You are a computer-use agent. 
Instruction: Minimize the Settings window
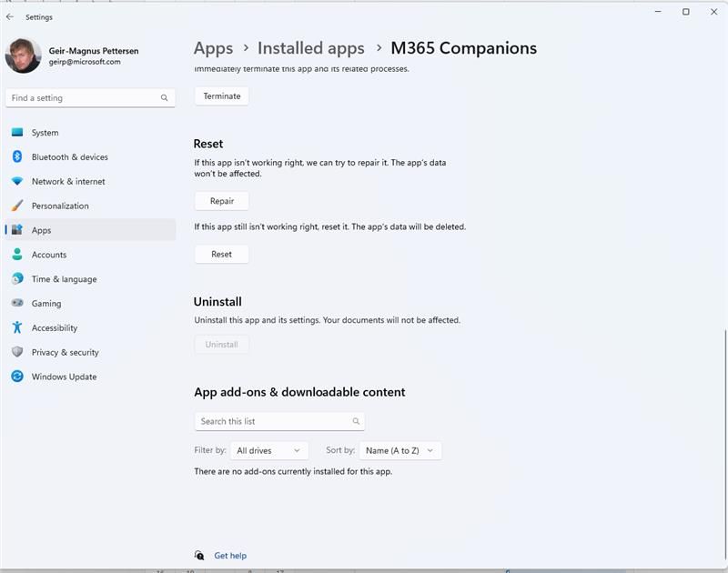tap(658, 12)
